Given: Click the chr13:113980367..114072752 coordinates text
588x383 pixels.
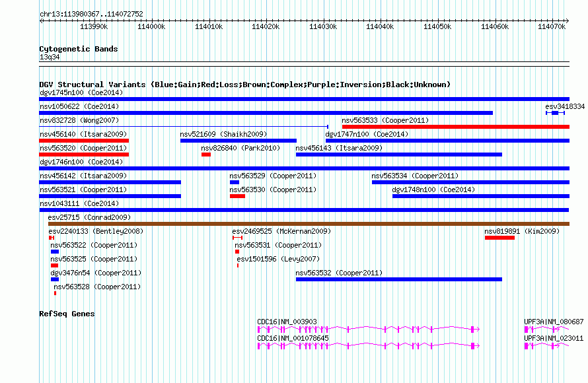Looking at the screenshot, I should [91, 14].
